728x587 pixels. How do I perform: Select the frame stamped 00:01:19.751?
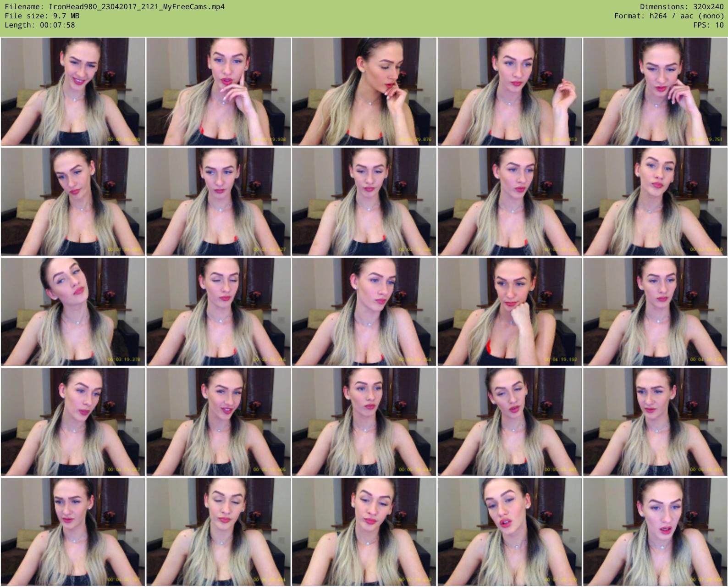click(655, 92)
